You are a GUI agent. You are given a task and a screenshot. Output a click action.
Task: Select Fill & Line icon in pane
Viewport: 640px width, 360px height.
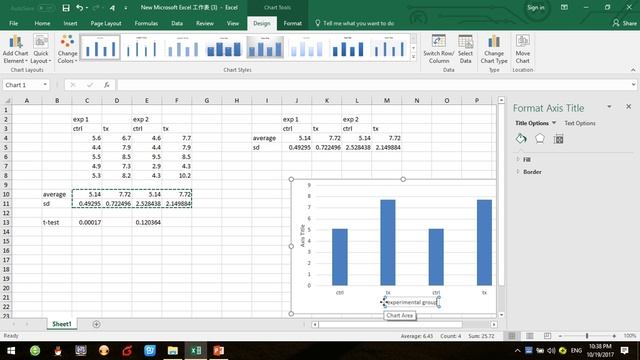pos(521,139)
